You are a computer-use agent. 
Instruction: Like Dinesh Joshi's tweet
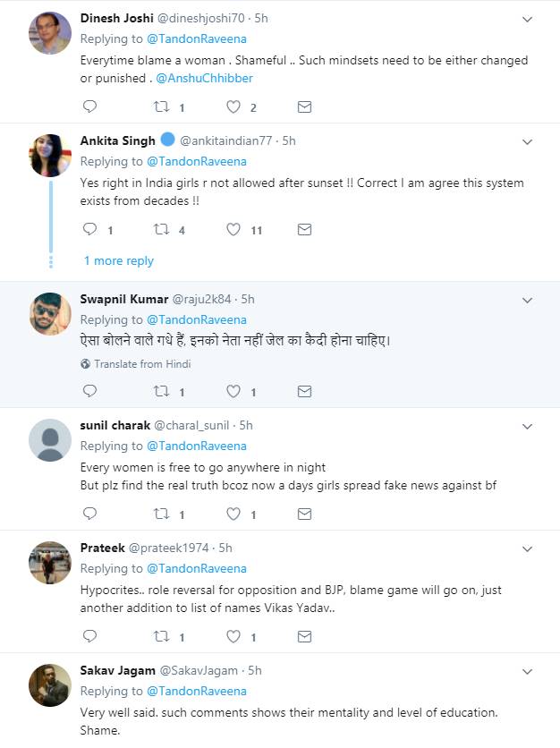pyautogui.click(x=233, y=107)
